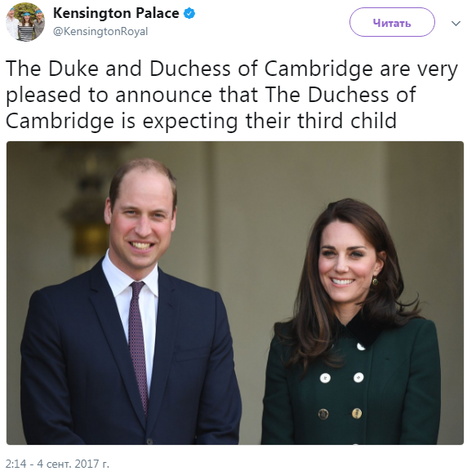Open the Kensington Palace profile avatar
This screenshot has height=471, width=476.
click(25, 22)
